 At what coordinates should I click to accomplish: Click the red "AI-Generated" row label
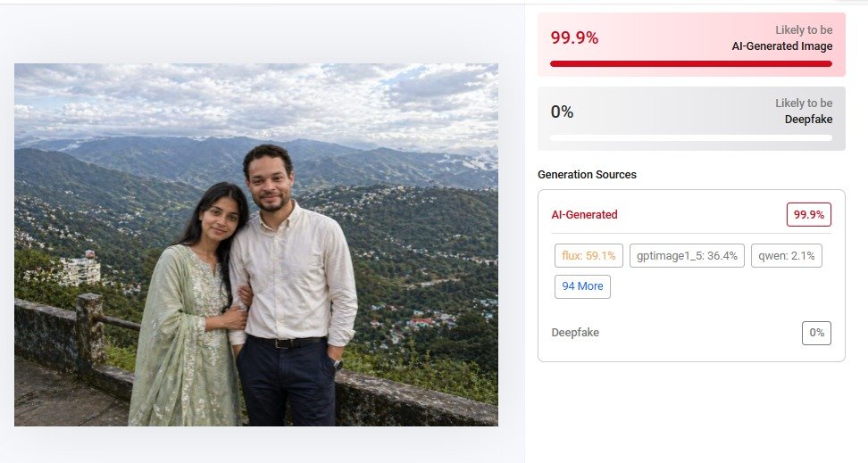584,215
